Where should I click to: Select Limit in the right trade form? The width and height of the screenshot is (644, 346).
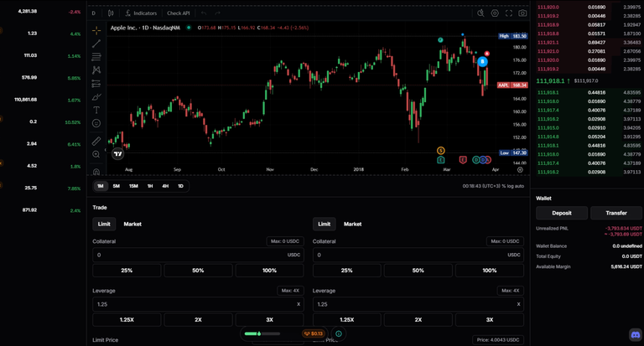pyautogui.click(x=324, y=224)
